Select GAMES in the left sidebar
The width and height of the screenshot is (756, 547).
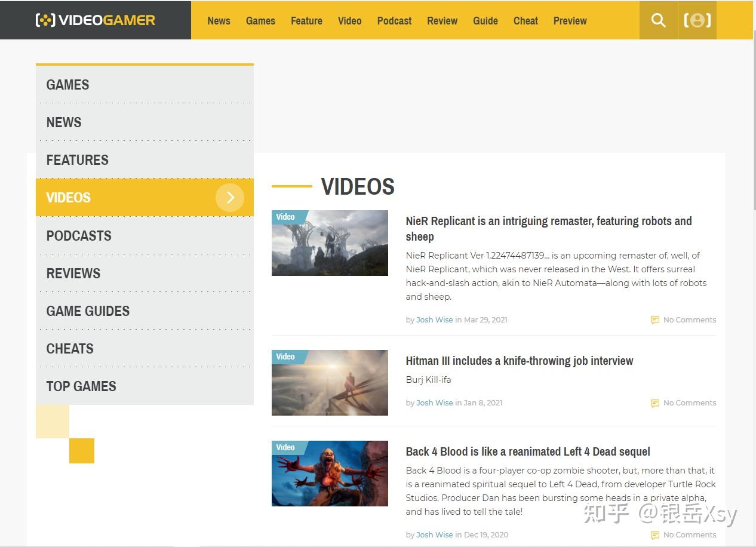[67, 85]
